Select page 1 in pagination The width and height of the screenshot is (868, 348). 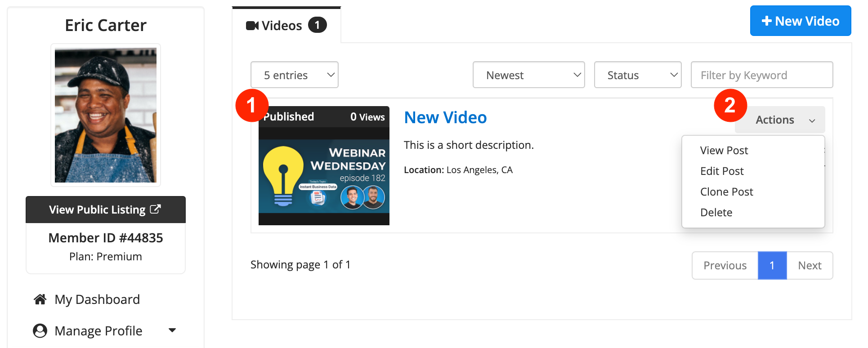click(x=772, y=265)
